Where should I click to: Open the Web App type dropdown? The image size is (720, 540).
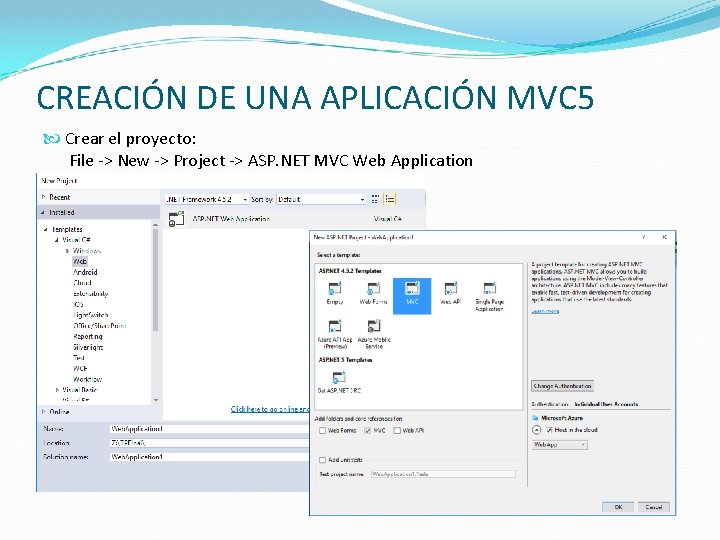(559, 444)
